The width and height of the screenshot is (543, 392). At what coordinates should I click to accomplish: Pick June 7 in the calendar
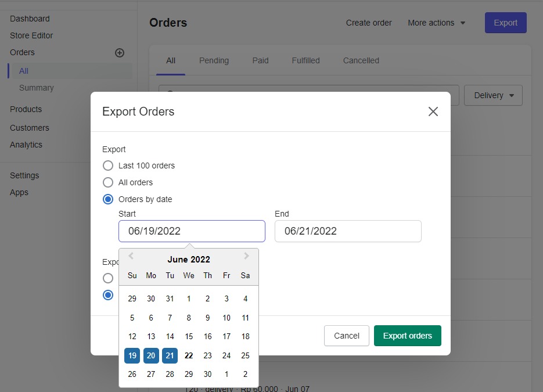(170, 318)
